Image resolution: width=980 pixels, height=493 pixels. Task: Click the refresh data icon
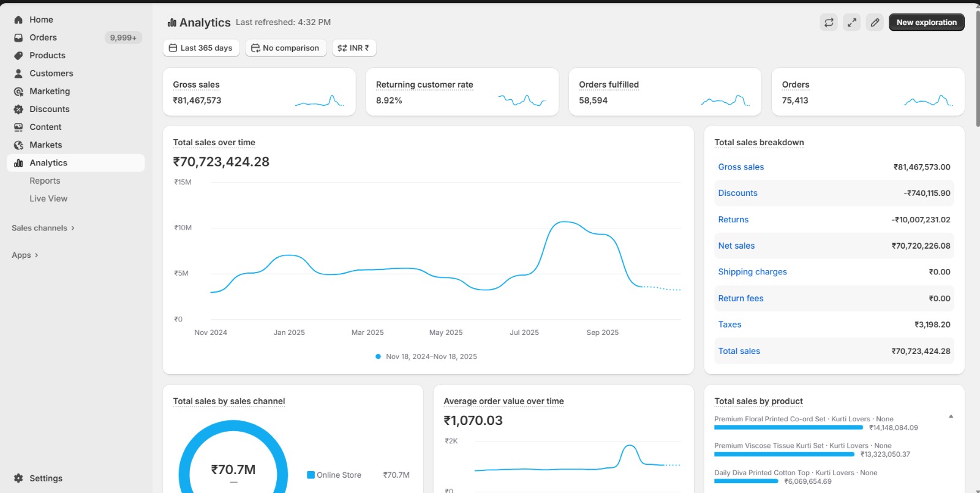(x=829, y=23)
